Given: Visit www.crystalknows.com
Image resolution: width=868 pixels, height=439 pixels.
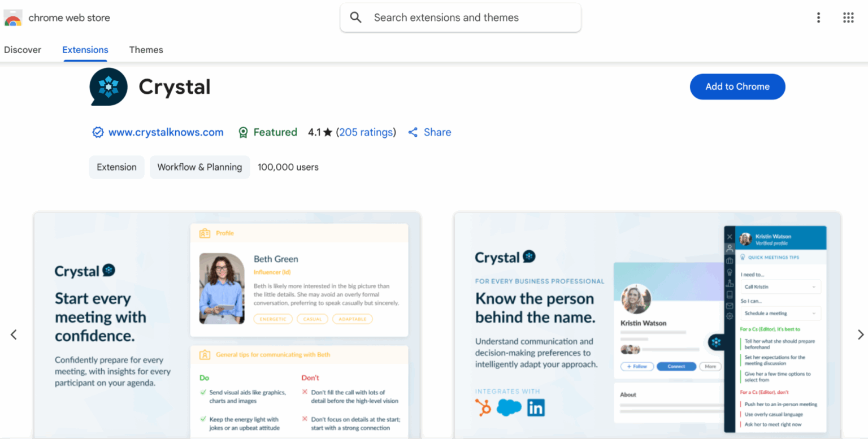Looking at the screenshot, I should click(166, 132).
